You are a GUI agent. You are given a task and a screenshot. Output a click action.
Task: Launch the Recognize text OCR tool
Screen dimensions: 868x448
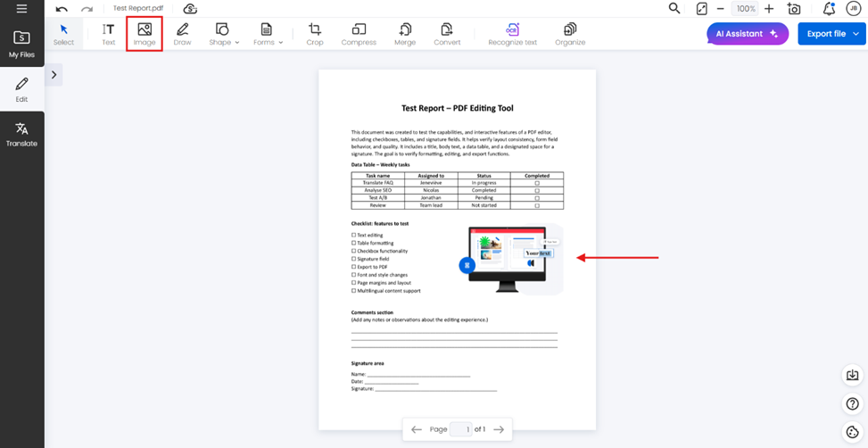click(511, 34)
